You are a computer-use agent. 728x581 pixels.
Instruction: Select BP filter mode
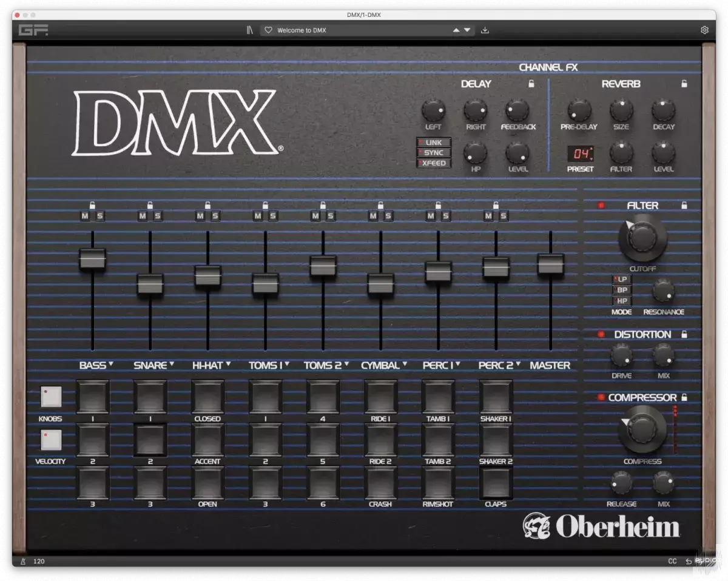pos(622,290)
